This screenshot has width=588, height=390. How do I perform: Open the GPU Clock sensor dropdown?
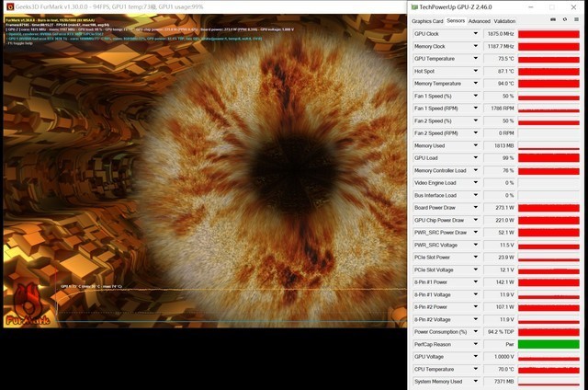476,34
